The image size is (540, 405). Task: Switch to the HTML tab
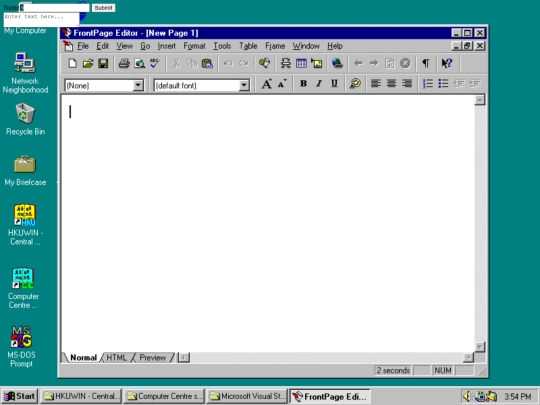click(116, 357)
